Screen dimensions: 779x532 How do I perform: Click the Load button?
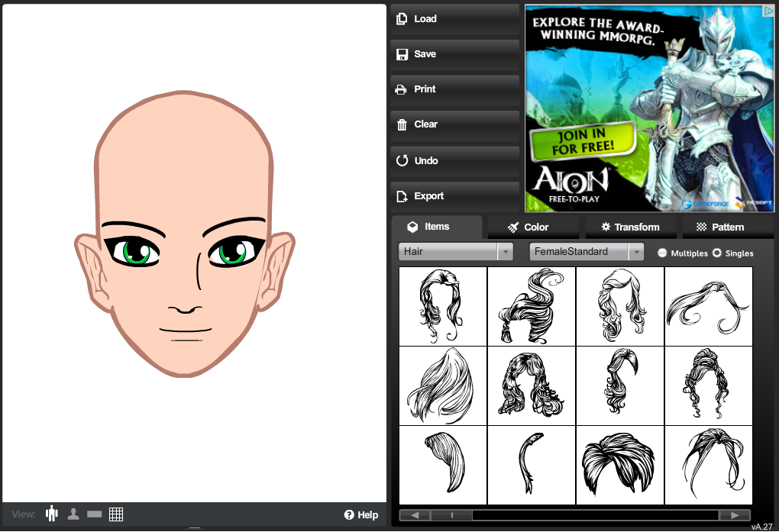[x=455, y=19]
